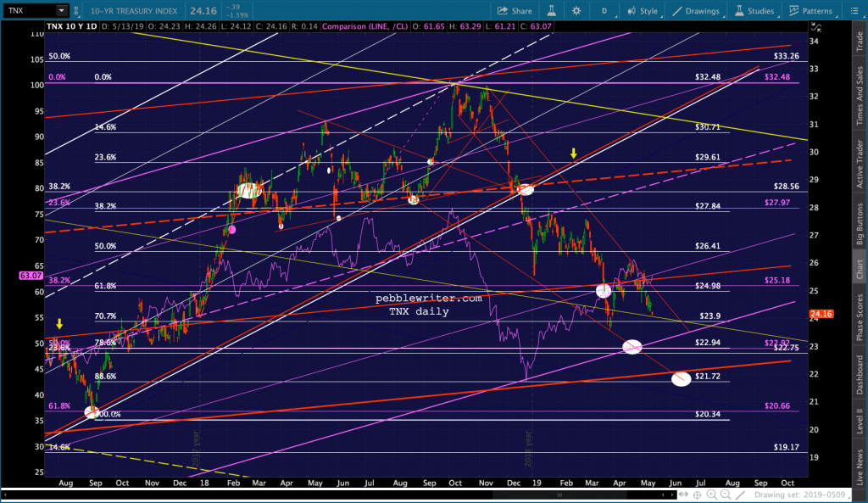
Task: Click the $30.71 Fibonacci level label
Action: [708, 127]
